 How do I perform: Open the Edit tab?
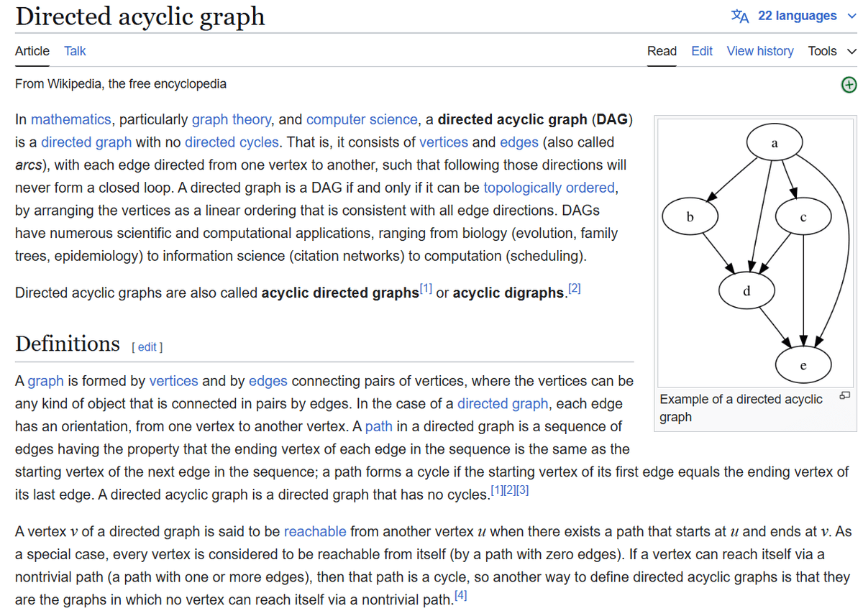click(701, 51)
